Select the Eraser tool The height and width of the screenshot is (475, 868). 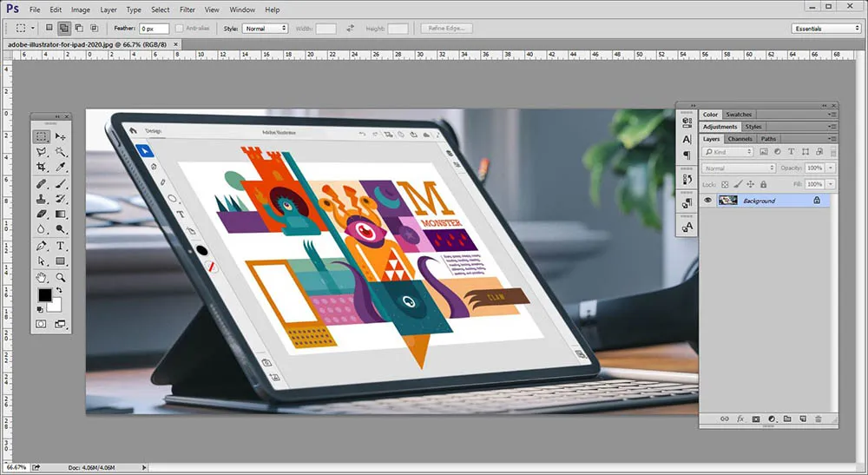coord(41,214)
